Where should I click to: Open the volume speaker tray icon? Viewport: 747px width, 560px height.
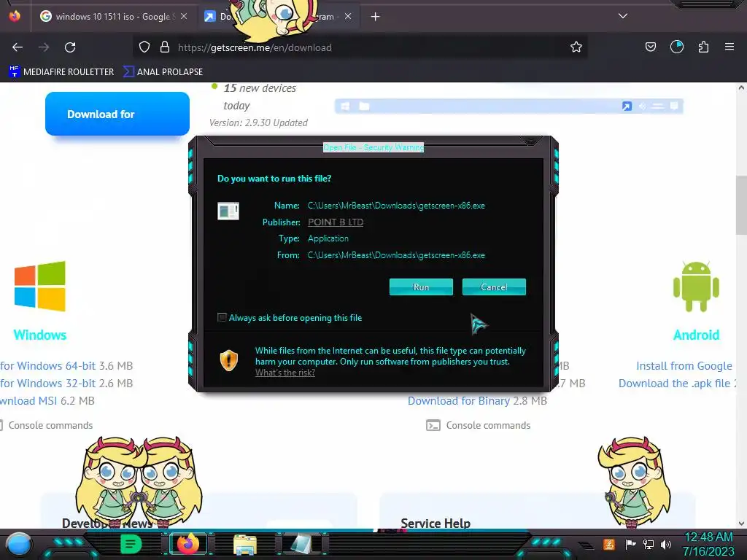point(665,544)
